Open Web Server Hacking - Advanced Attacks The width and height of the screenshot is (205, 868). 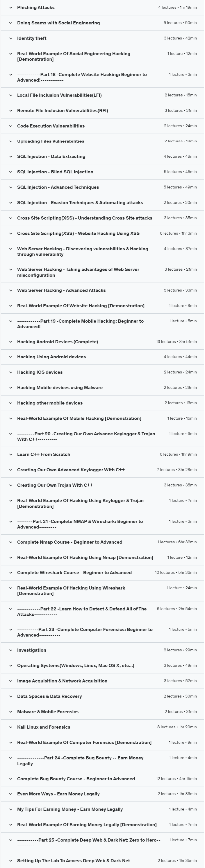[x=61, y=290]
